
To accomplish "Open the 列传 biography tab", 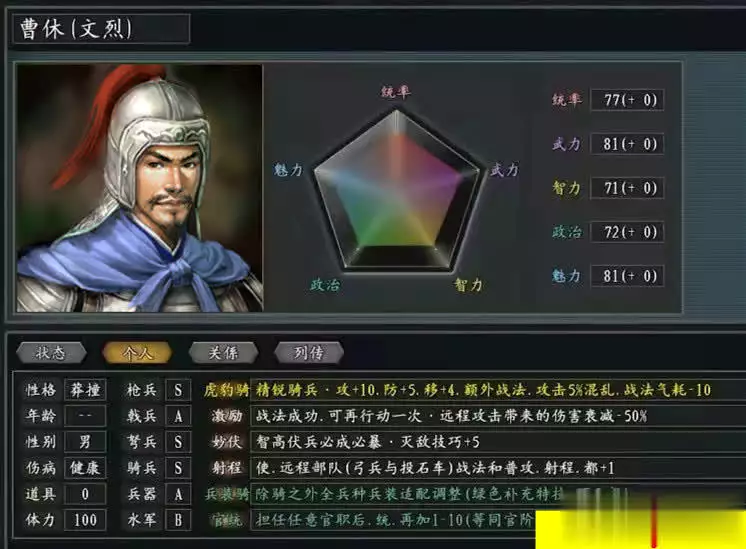I will (309, 353).
